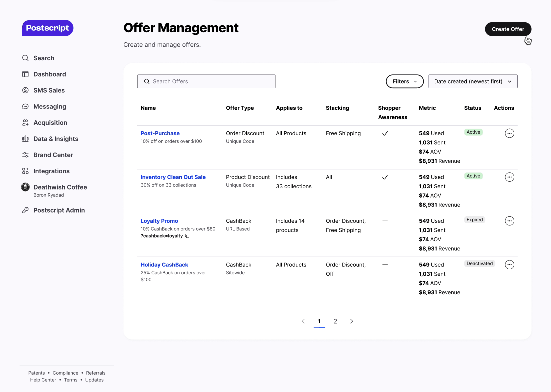This screenshot has height=392, width=551.
Task: Open Data & Insights
Action: (x=55, y=139)
